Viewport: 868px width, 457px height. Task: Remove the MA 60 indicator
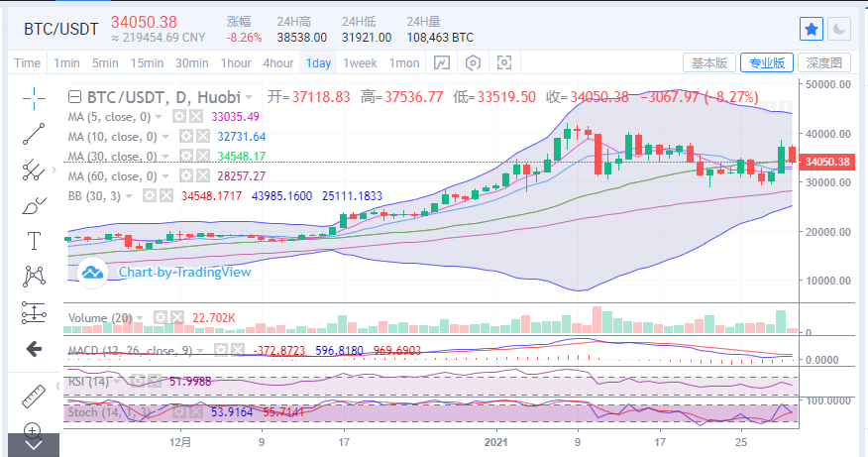pos(203,176)
